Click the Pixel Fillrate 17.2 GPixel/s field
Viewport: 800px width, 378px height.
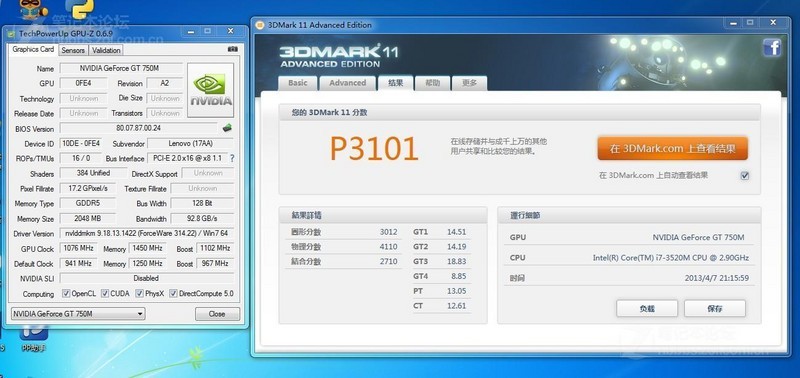click(x=88, y=189)
